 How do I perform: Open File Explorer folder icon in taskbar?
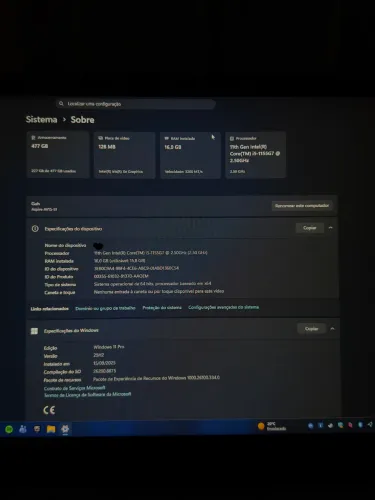tap(51, 429)
